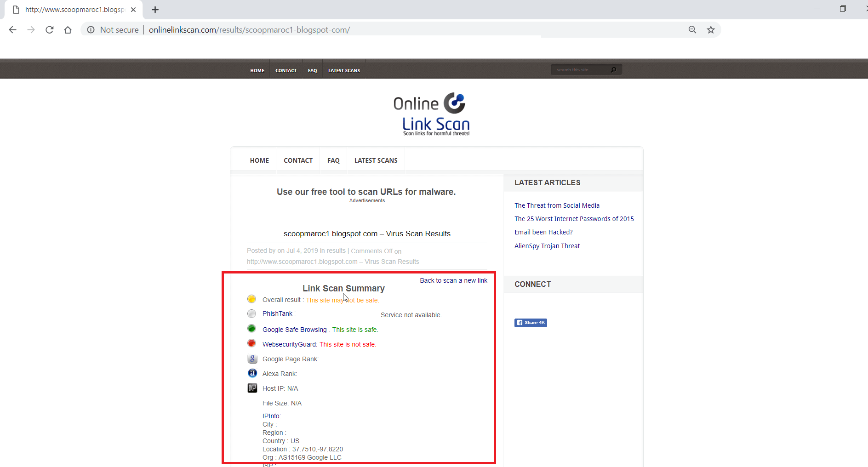Screen dimensions: 868x467
Task: Reload the current page
Action: tap(50, 30)
